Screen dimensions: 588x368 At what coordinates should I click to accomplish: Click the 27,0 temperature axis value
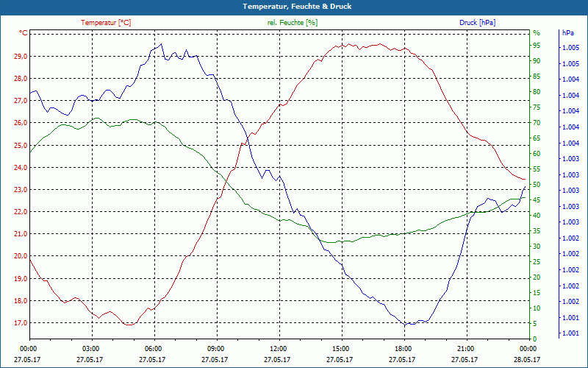pos(21,101)
